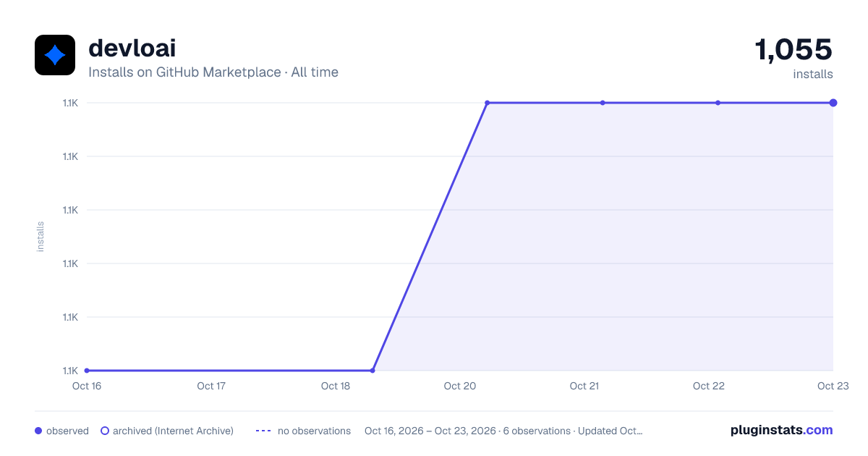The image size is (868, 456).
Task: Click the large final data point at Oct 23
Action: (833, 103)
